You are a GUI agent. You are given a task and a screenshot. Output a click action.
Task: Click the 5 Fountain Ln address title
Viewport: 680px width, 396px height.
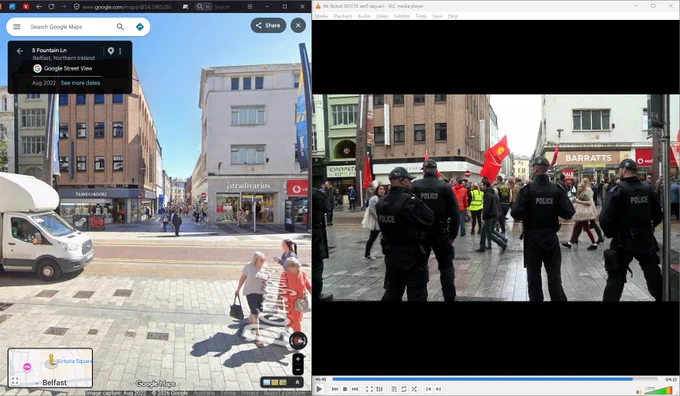[x=49, y=50]
